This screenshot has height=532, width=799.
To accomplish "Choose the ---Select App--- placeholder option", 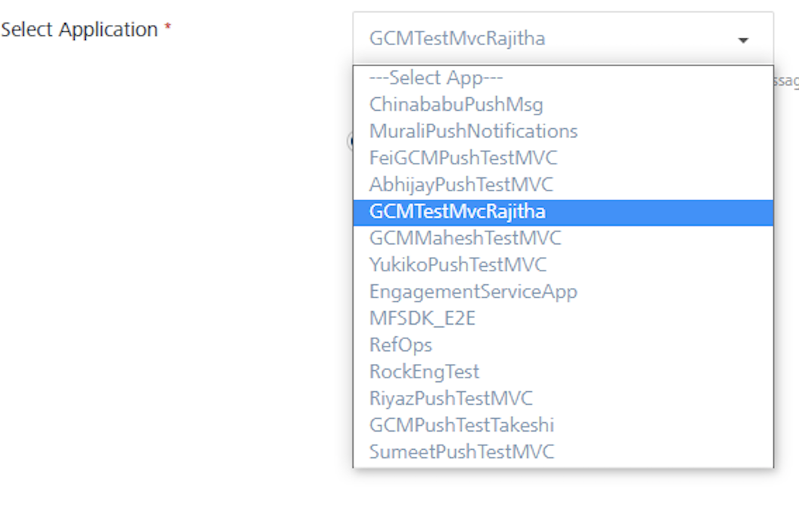I will pyautogui.click(x=436, y=78).
